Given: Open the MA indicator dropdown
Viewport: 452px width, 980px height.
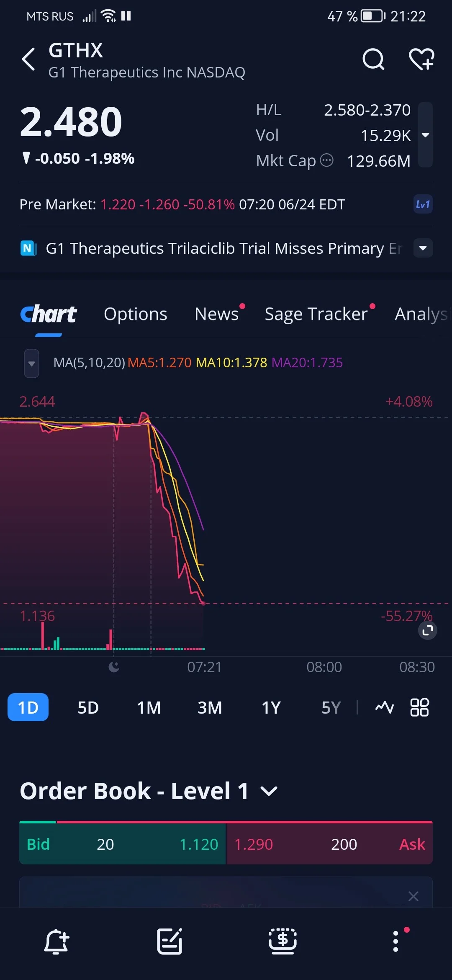Looking at the screenshot, I should [31, 364].
